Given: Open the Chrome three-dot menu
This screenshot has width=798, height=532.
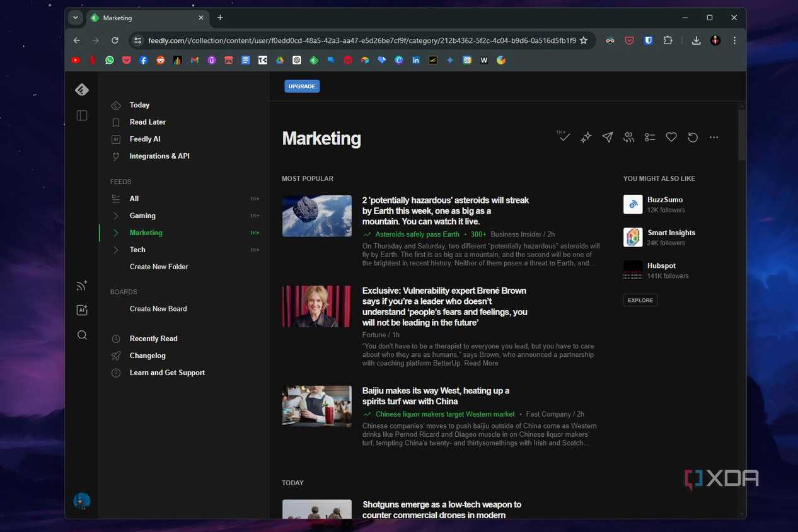Looking at the screenshot, I should tap(734, 40).
